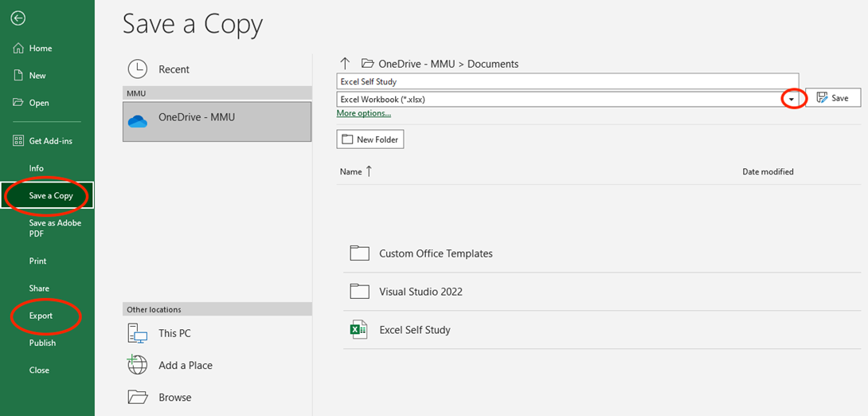The image size is (868, 416).
Task: Open the Print page
Action: [37, 261]
